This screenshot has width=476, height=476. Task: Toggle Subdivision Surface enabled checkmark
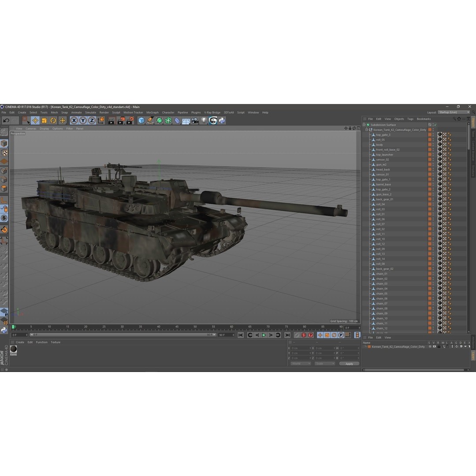pos(435,125)
